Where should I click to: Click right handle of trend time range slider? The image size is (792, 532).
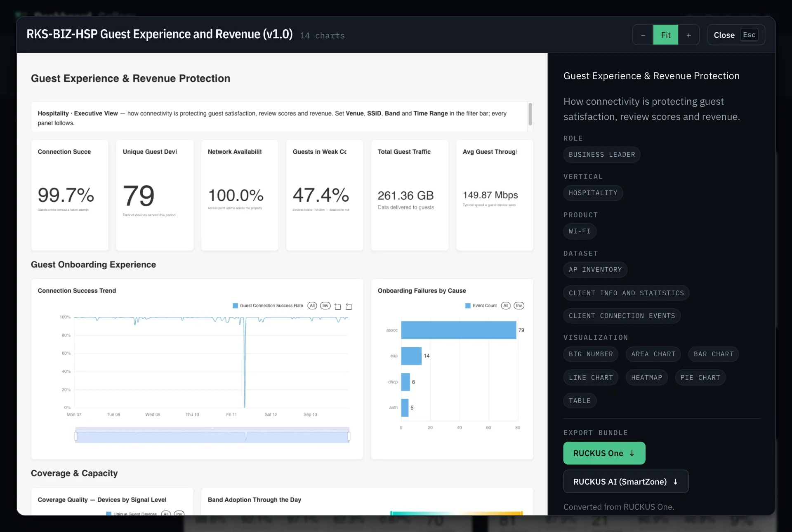click(x=349, y=436)
